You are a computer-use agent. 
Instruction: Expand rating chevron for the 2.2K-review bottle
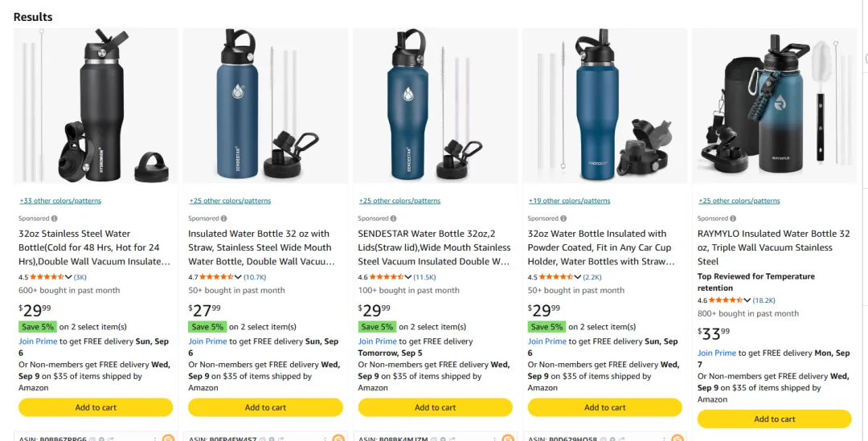(578, 277)
